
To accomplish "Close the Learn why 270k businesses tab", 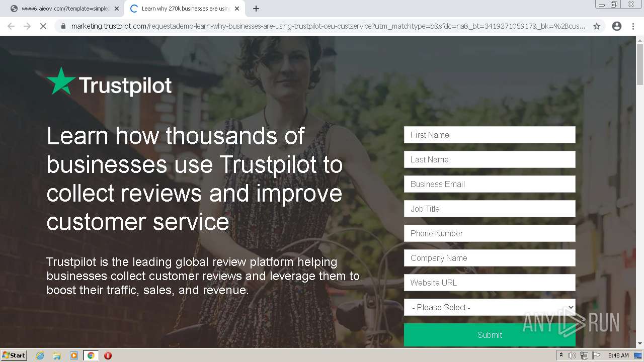I will [x=237, y=9].
